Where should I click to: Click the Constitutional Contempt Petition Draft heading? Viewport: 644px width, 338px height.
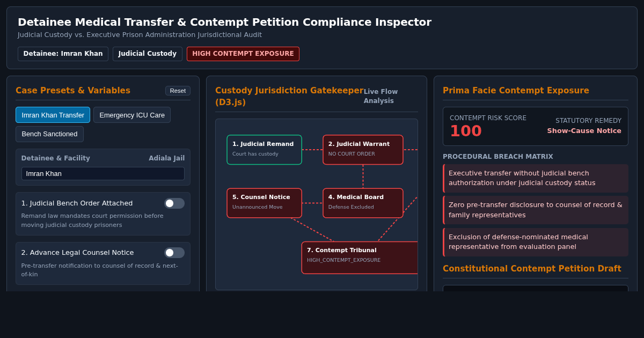coord(532,269)
